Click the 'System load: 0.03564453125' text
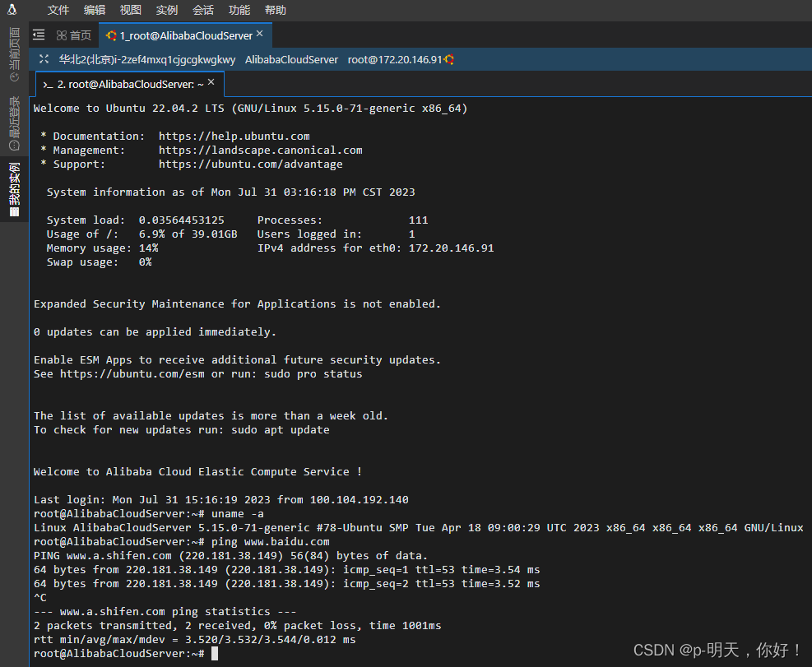The height and width of the screenshot is (667, 812). tap(135, 220)
